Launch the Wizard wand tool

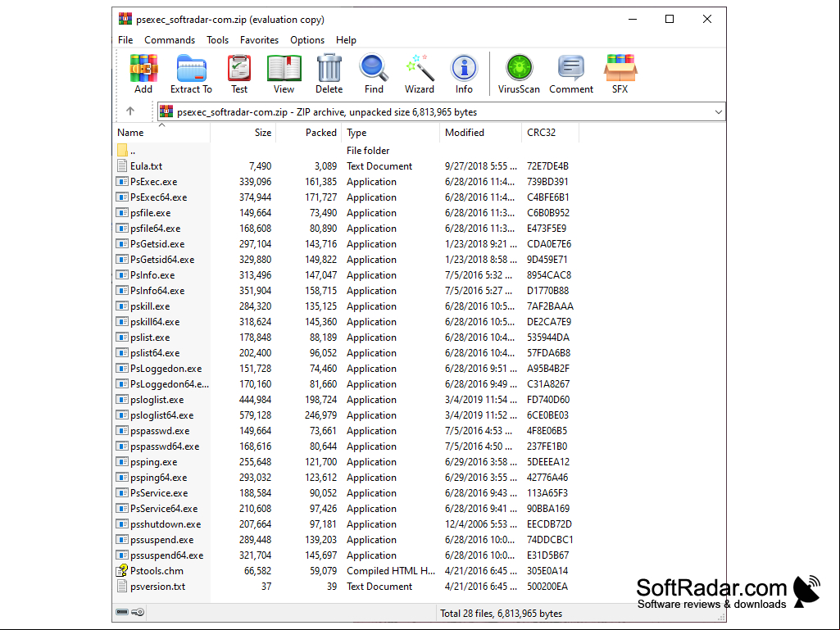(x=420, y=68)
